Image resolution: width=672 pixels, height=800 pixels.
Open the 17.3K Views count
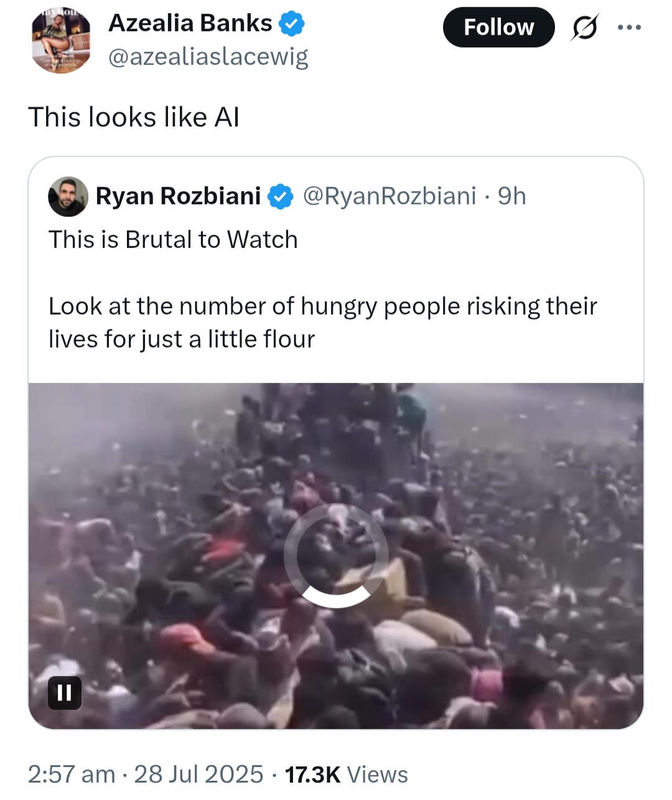click(346, 774)
